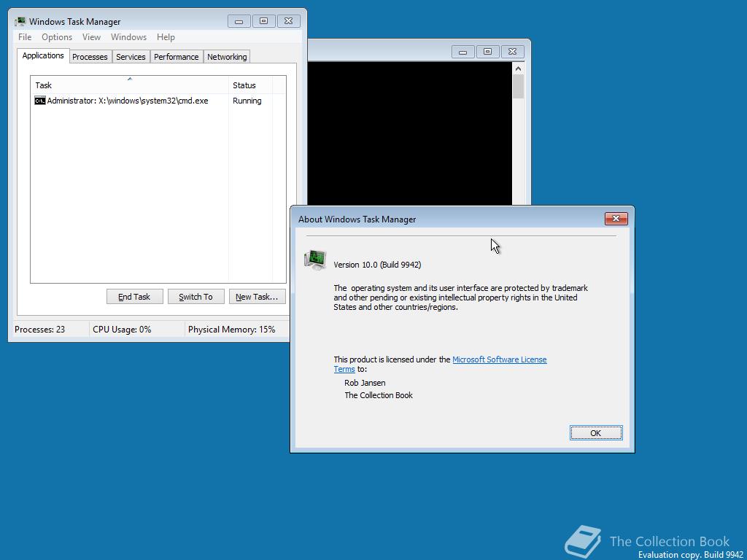
Task: Click The Collection Book licensee organization text
Action: 379,395
